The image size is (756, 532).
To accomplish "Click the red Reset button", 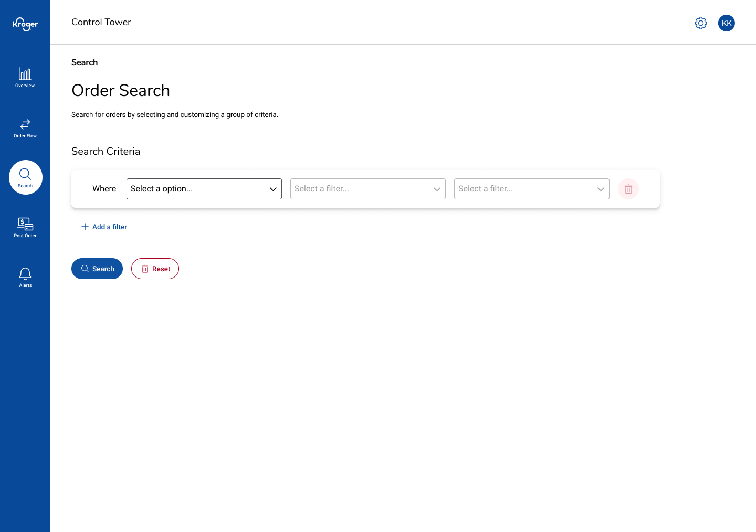I will 155,269.
